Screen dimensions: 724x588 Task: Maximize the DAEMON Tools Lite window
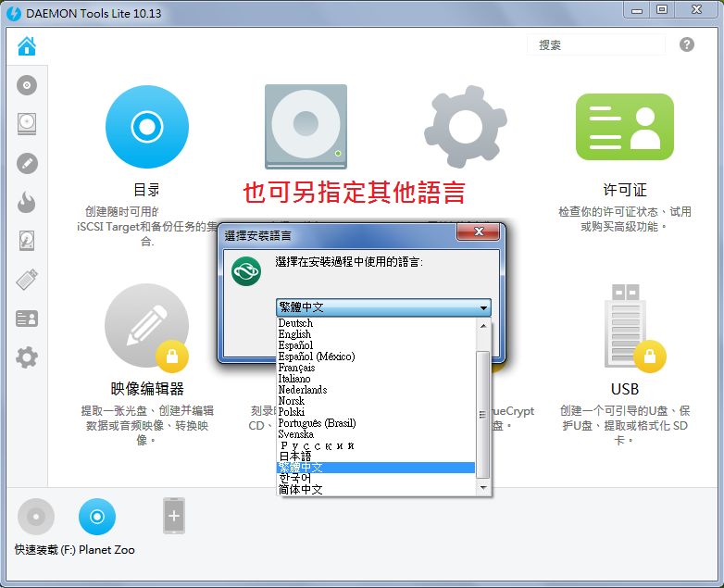coord(662,9)
